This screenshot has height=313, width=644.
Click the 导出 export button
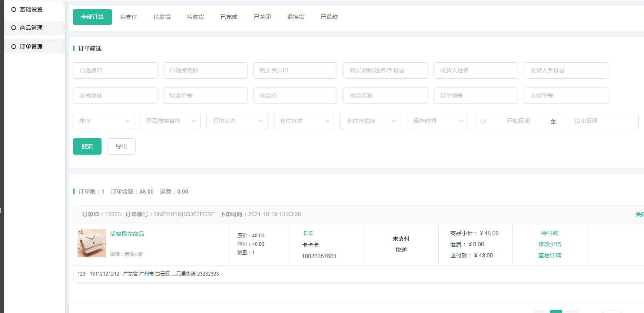pyautogui.click(x=121, y=146)
